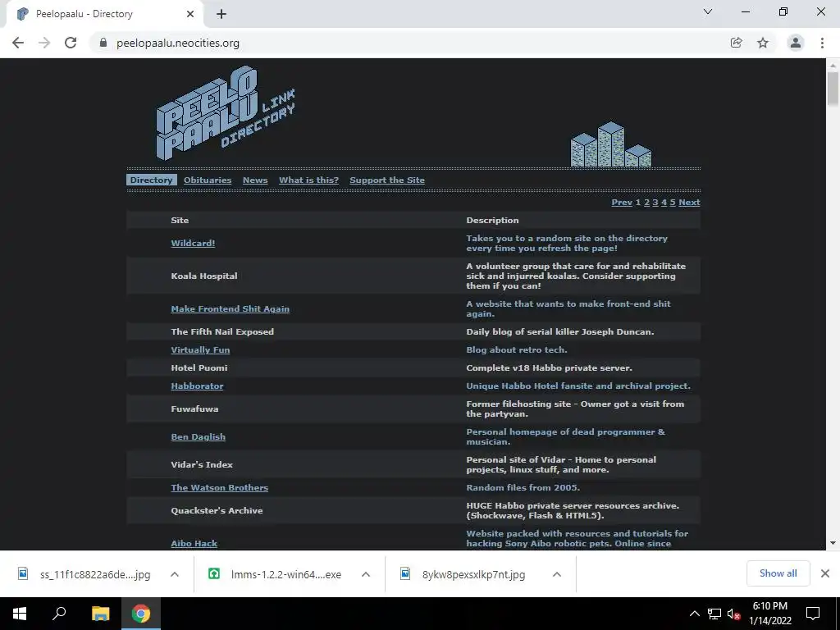Open the network status tray icon
The image size is (840, 630).
coord(714,614)
